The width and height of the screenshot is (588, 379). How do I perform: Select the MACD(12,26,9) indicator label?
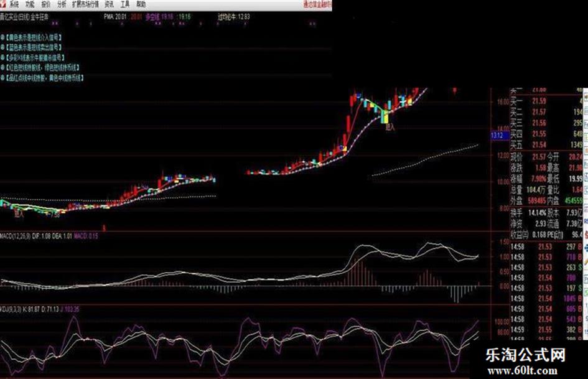[x=16, y=236]
